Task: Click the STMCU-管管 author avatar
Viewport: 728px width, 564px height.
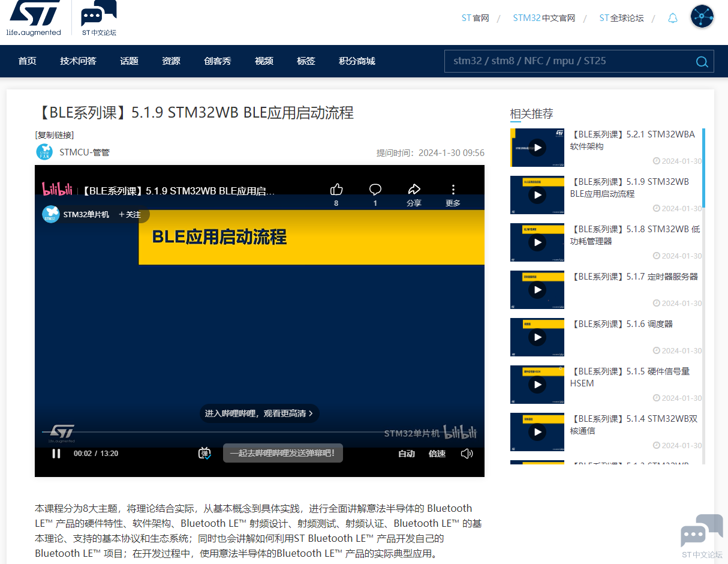Action: coord(44,152)
